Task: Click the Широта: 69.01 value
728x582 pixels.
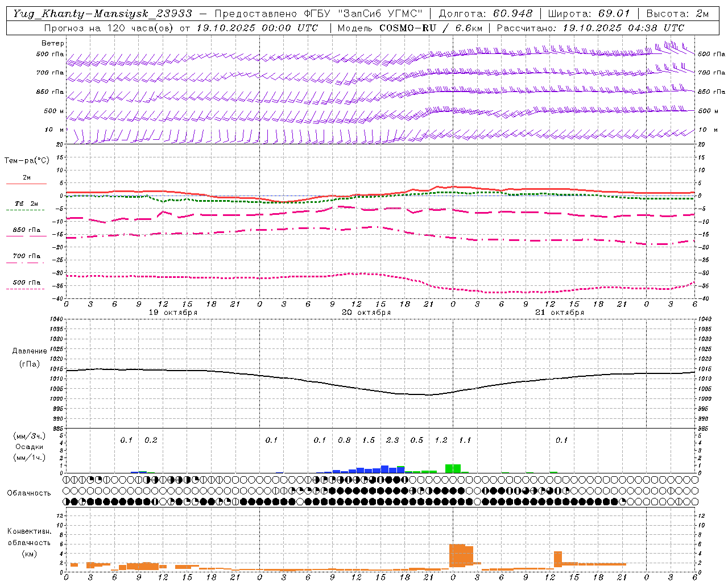Action: 589,14
